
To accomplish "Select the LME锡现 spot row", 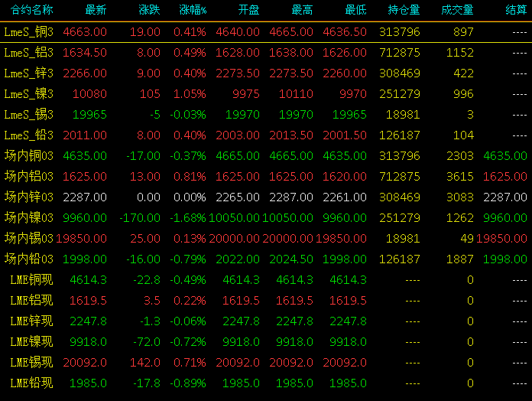I will [x=266, y=363].
